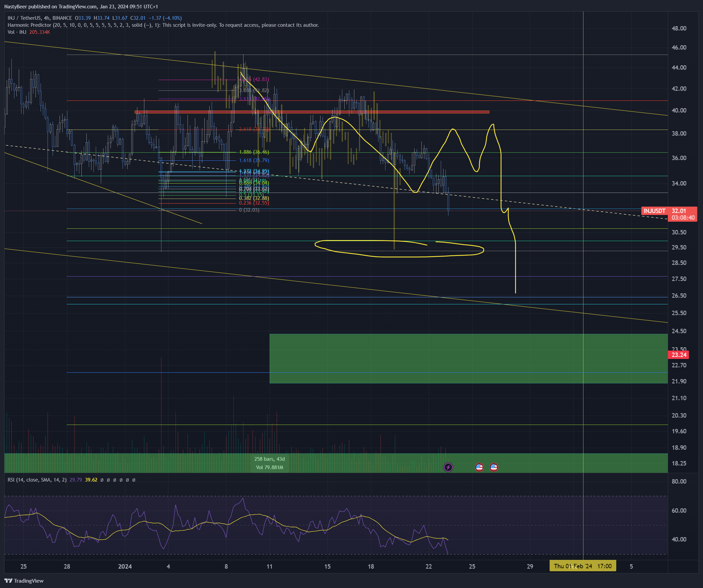Select the RSI (14, close, SMA, 14, 2) legend
This screenshot has width=703, height=588.
click(37, 480)
